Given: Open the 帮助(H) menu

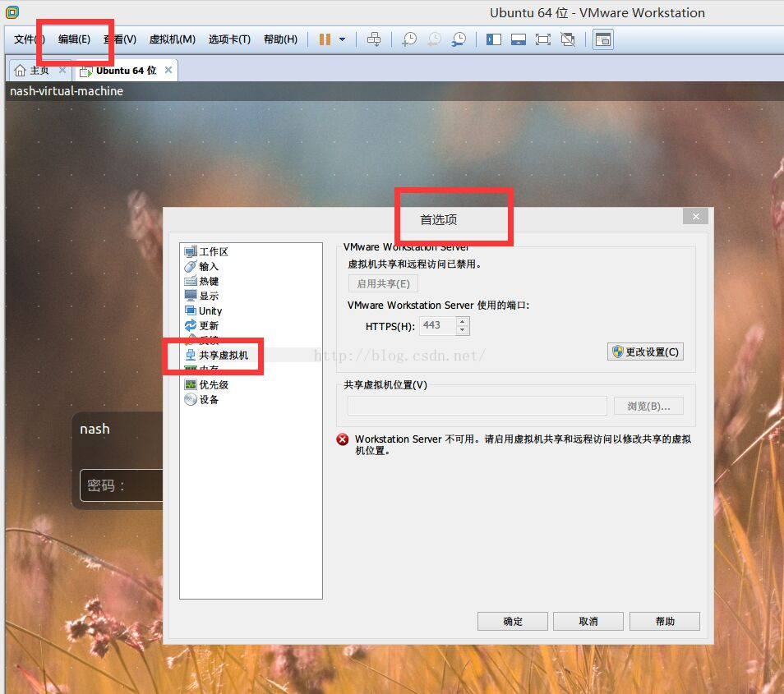Looking at the screenshot, I should [x=280, y=39].
